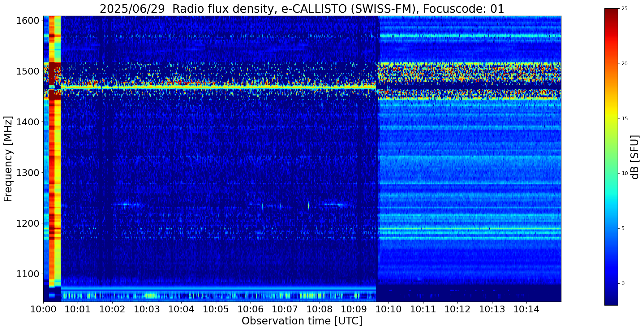Image resolution: width=644 pixels, height=330 pixels.
Task: Click the colorbar tick label 15
Action: (x=625, y=119)
